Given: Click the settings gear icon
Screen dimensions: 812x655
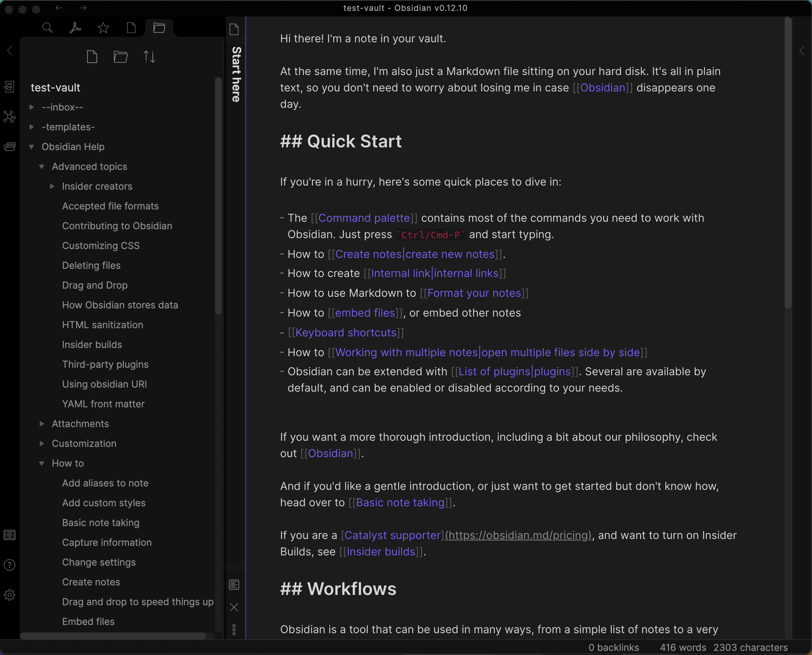Looking at the screenshot, I should 9,595.
